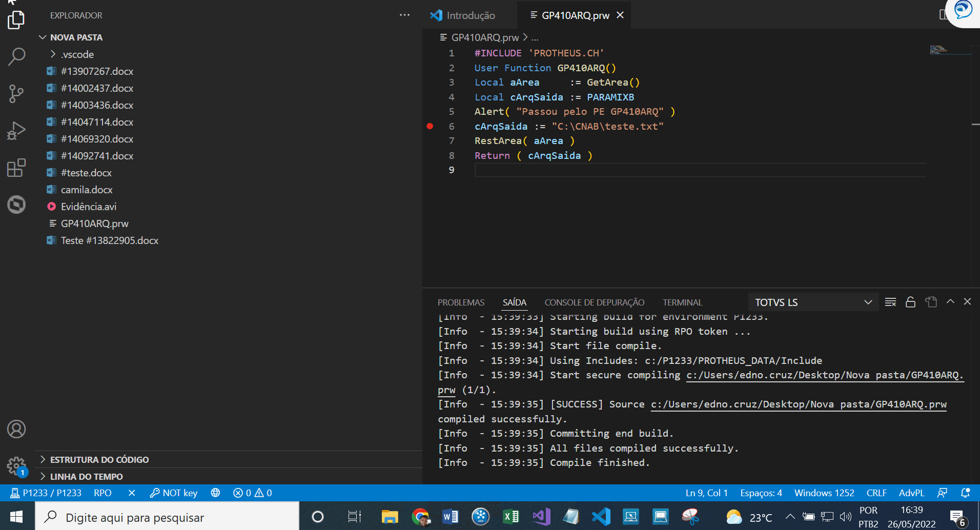Viewport: 980px width, 530px height.
Task: Switch to CONSOLE DE DEPURAÇÃO tab
Action: point(594,302)
